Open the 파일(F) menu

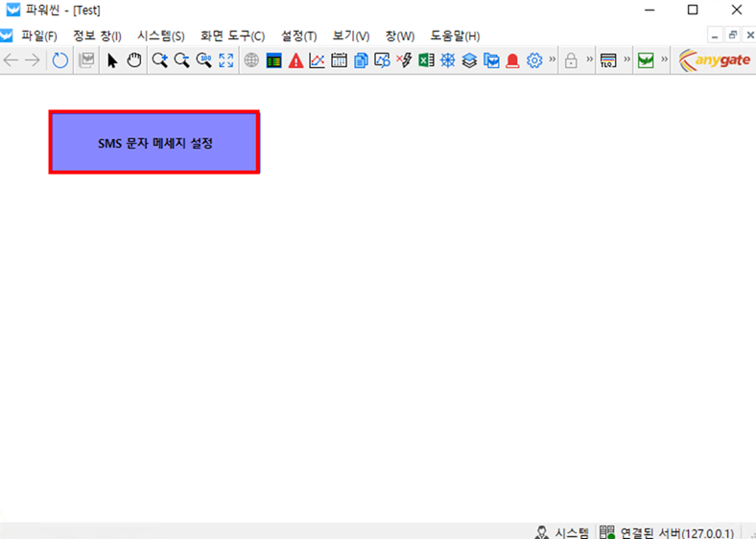[39, 36]
